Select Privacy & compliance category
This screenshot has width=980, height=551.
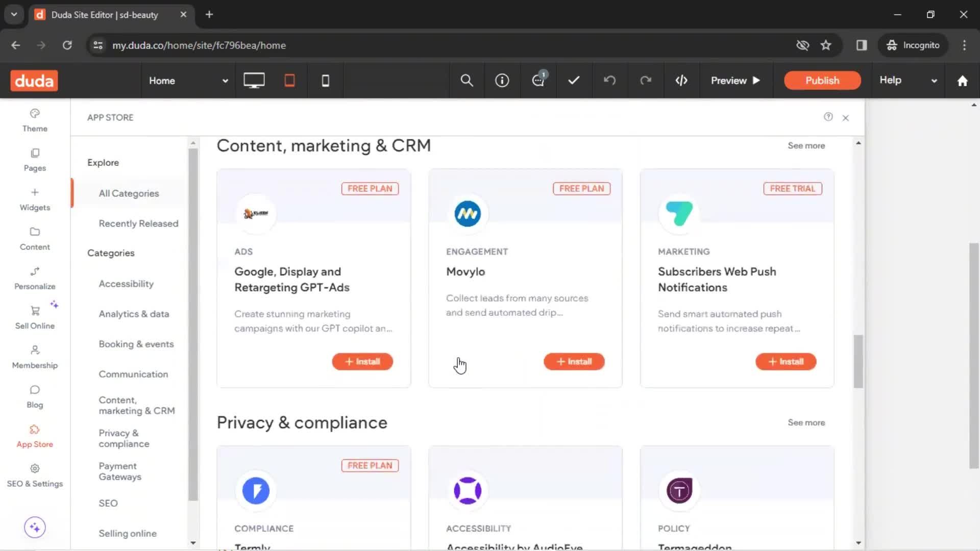tap(124, 438)
